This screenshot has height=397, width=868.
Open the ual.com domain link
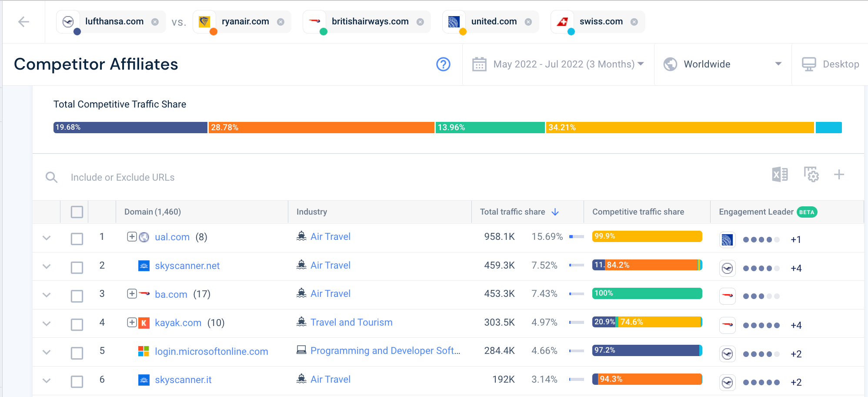(172, 237)
